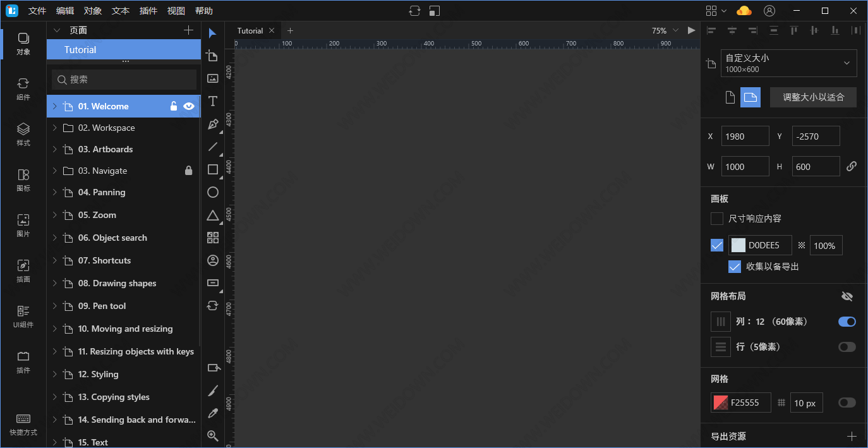Open the 组件 sidebar panel
The width and height of the screenshot is (868, 448).
(x=23, y=89)
